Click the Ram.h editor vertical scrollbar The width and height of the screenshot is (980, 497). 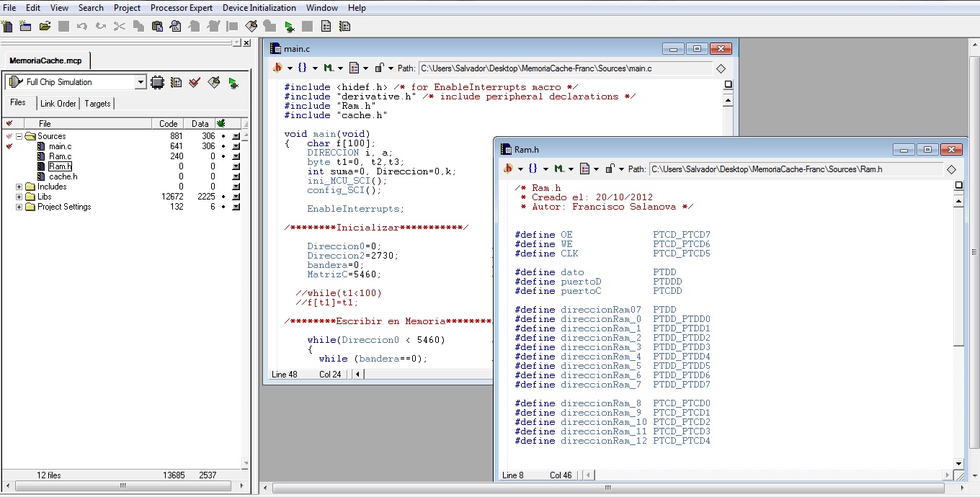[x=958, y=274]
